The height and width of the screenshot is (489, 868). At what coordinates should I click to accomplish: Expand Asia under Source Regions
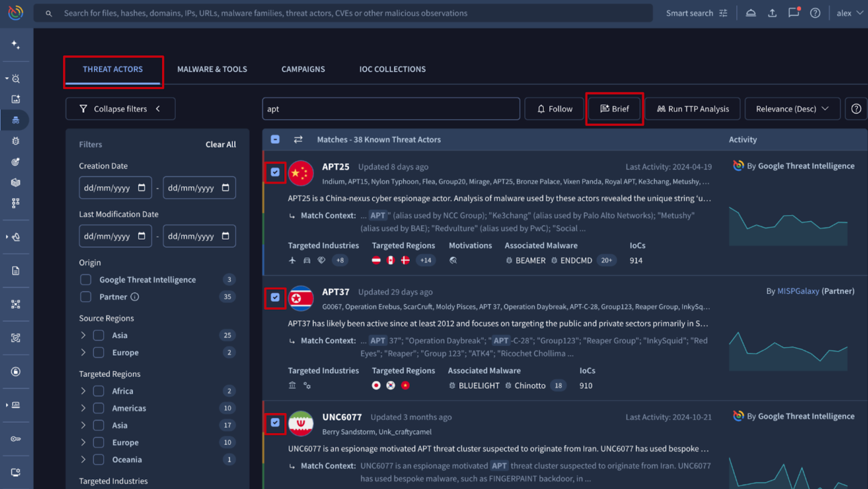click(83, 335)
